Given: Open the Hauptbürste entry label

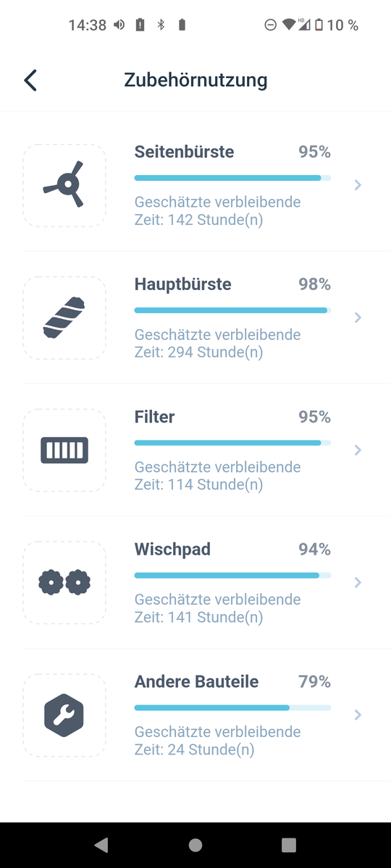Looking at the screenshot, I should [183, 284].
